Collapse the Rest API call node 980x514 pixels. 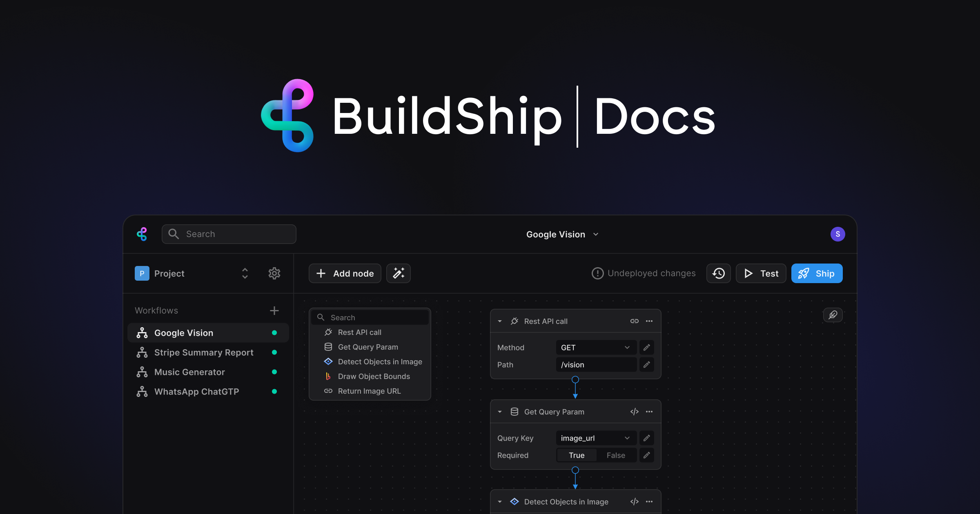point(499,321)
